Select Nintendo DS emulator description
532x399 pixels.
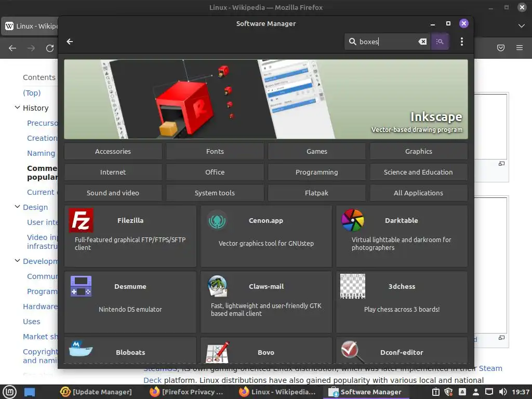[x=130, y=310]
